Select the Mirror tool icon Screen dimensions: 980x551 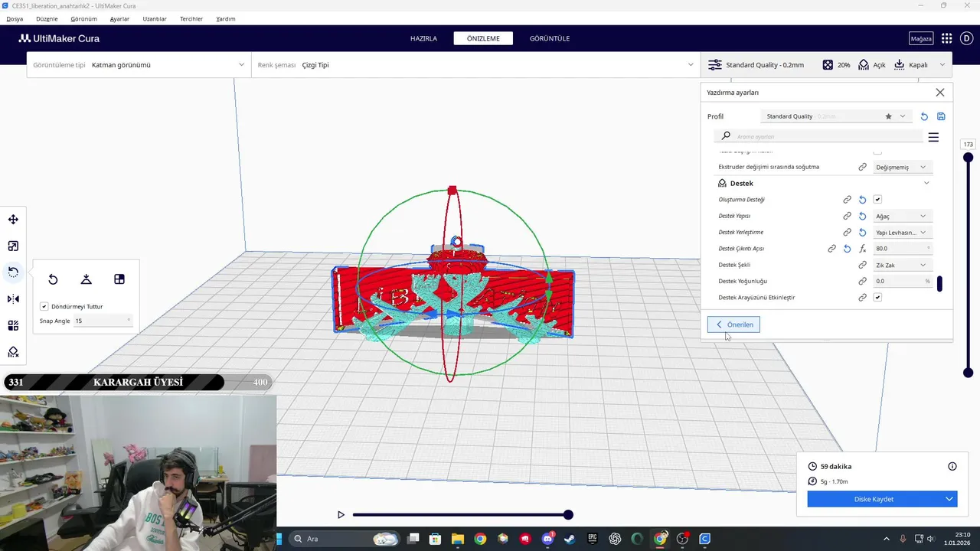[x=13, y=298]
